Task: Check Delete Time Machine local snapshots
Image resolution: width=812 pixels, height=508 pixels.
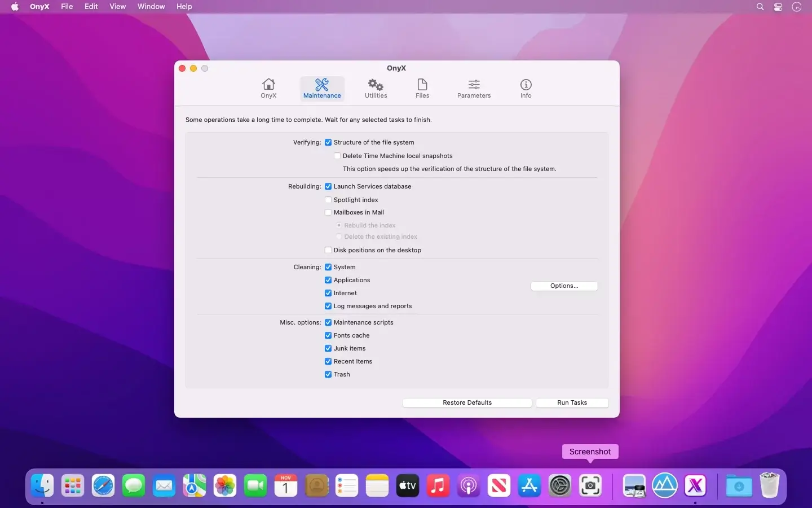Action: 337,156
